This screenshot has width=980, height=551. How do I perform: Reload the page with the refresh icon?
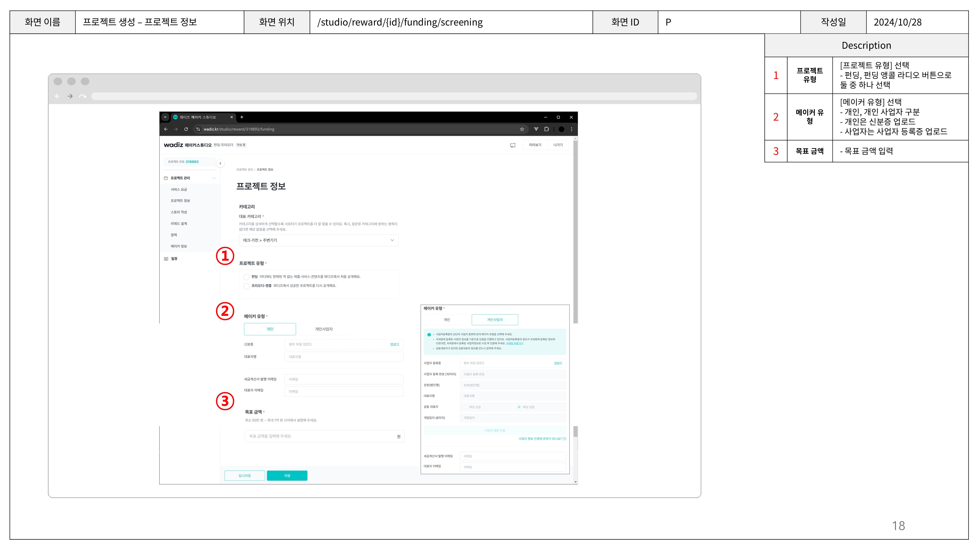[x=186, y=129]
